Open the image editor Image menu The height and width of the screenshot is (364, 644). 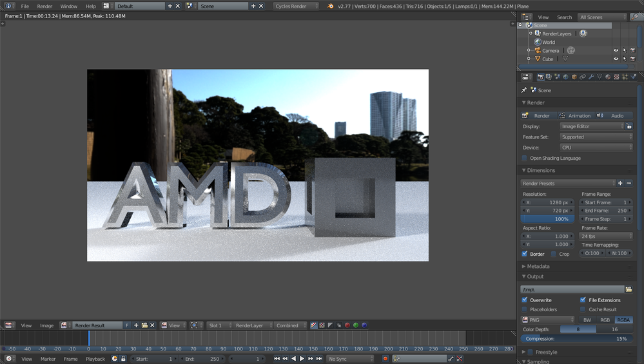pos(46,325)
